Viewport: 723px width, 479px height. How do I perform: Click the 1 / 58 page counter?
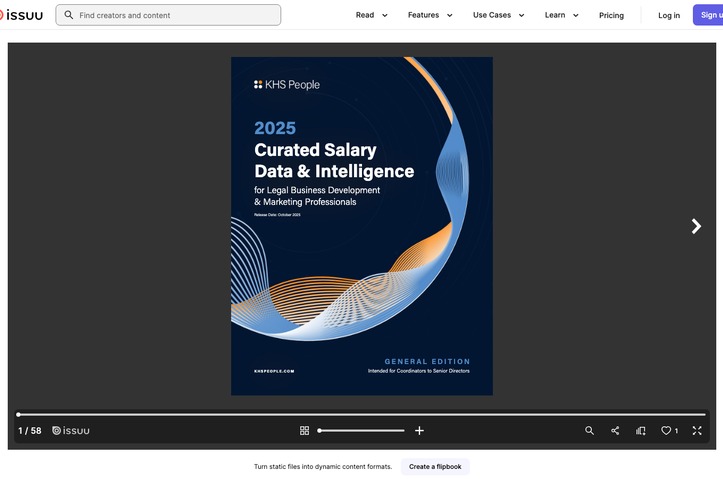(x=30, y=431)
